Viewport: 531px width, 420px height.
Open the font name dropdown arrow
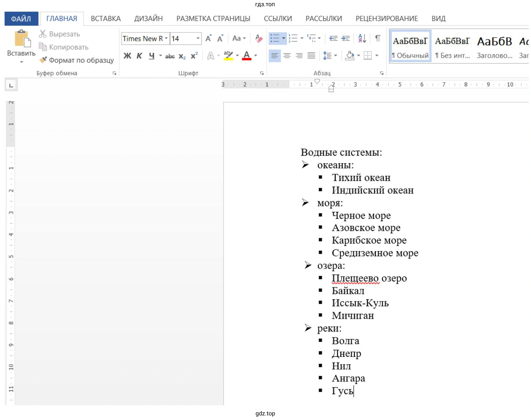click(x=166, y=39)
